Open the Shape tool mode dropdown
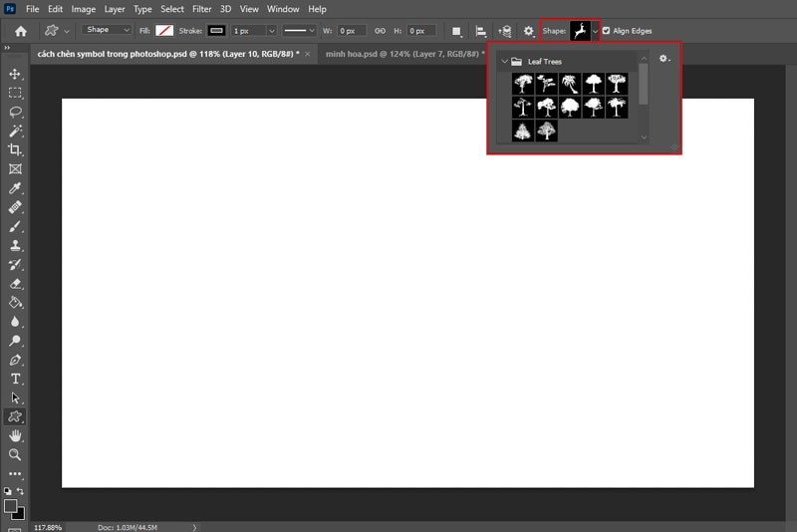Viewport: 797px width, 532px height. 106,31
